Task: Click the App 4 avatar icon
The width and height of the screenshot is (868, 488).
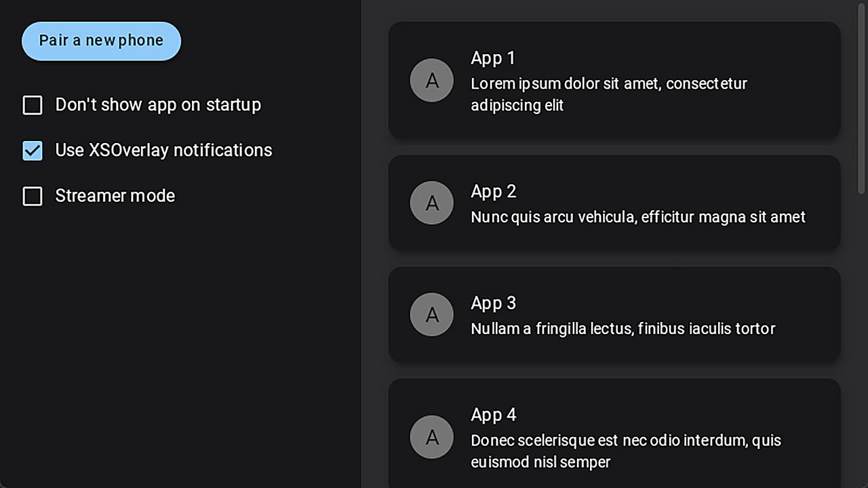Action: (432, 437)
